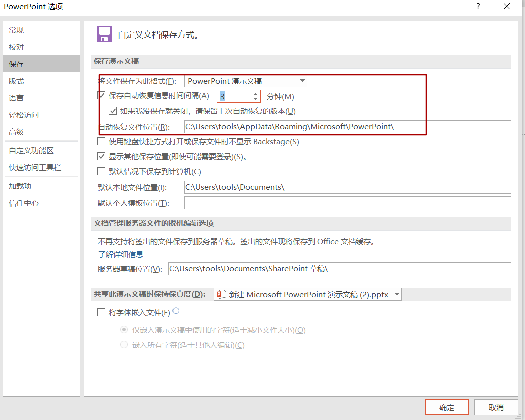Decrease auto-recover minutes with down arrow
Screen dimensions: 525x420
tap(256, 99)
